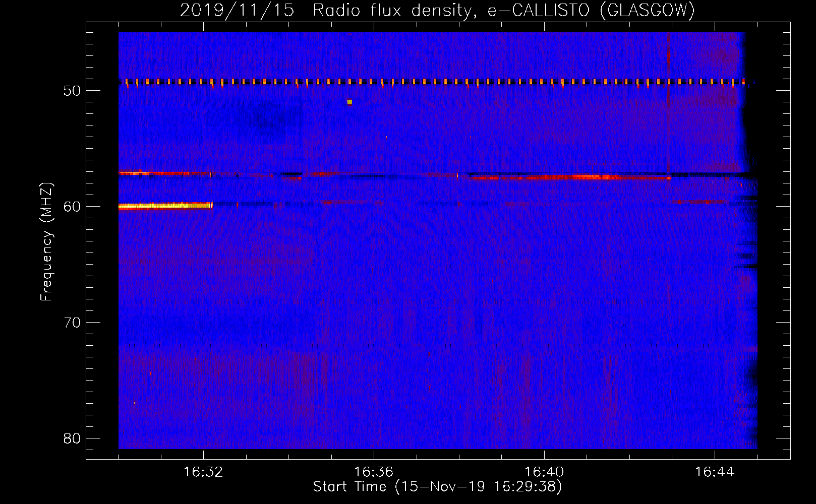The width and height of the screenshot is (816, 504).
Task: Select the Frequency (MHZ) axis label
Action: point(46,242)
